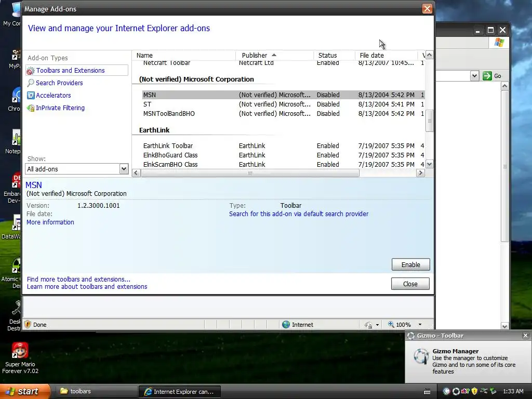Select Toolbars and Extensions add-on type
This screenshot has width=532, height=399.
coord(77,70)
